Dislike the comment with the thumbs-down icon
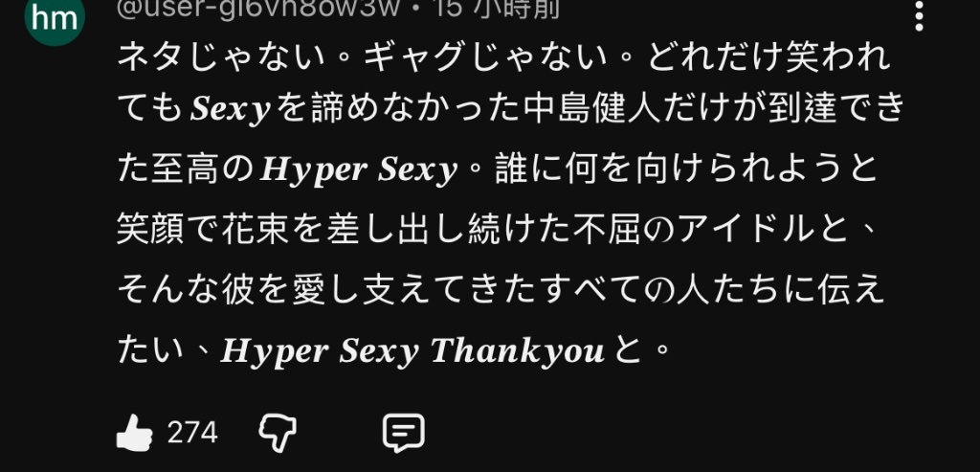The image size is (980, 472). (x=278, y=433)
